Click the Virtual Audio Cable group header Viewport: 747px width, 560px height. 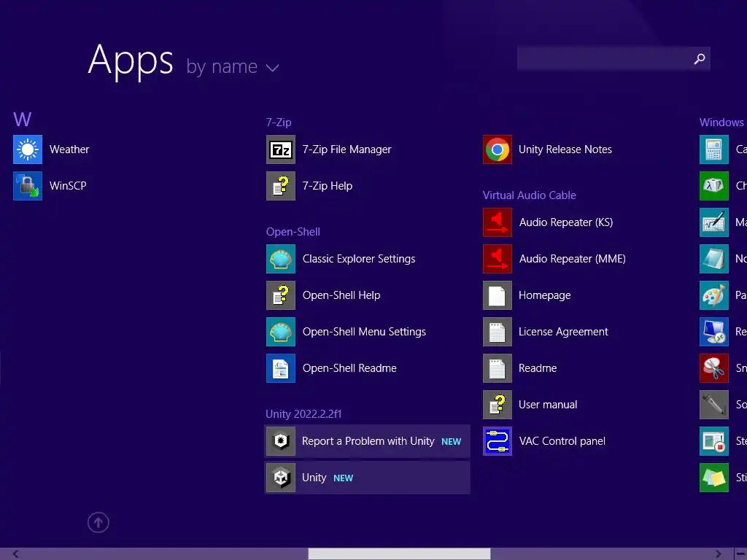tap(530, 195)
